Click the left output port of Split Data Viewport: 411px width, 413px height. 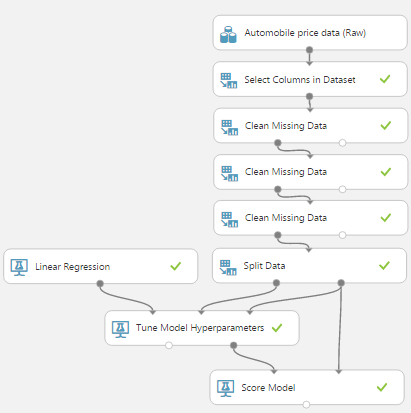tap(276, 283)
